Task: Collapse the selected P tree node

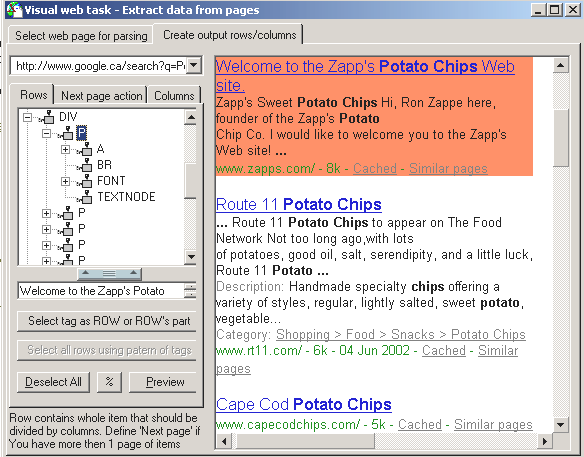Action: click(x=47, y=133)
